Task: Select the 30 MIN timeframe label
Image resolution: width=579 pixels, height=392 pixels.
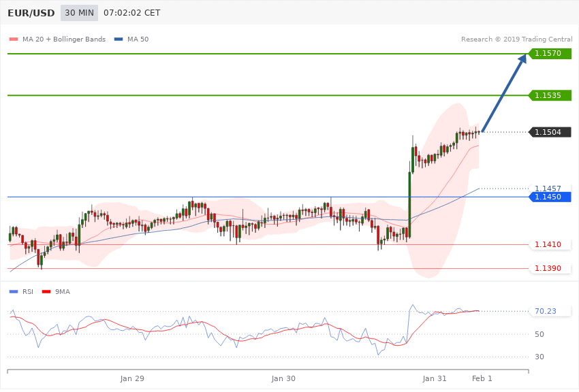Action: 80,13
